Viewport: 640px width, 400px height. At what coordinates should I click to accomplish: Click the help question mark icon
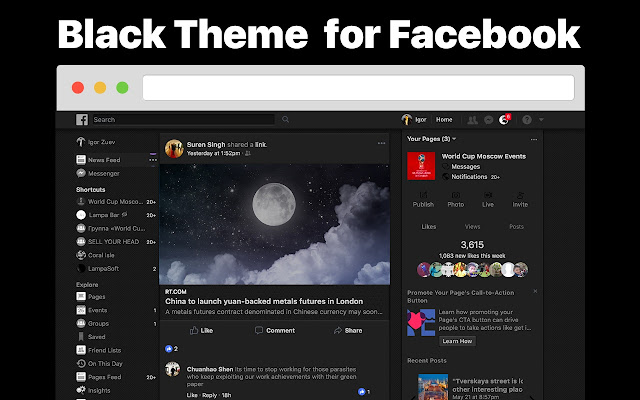(x=527, y=120)
